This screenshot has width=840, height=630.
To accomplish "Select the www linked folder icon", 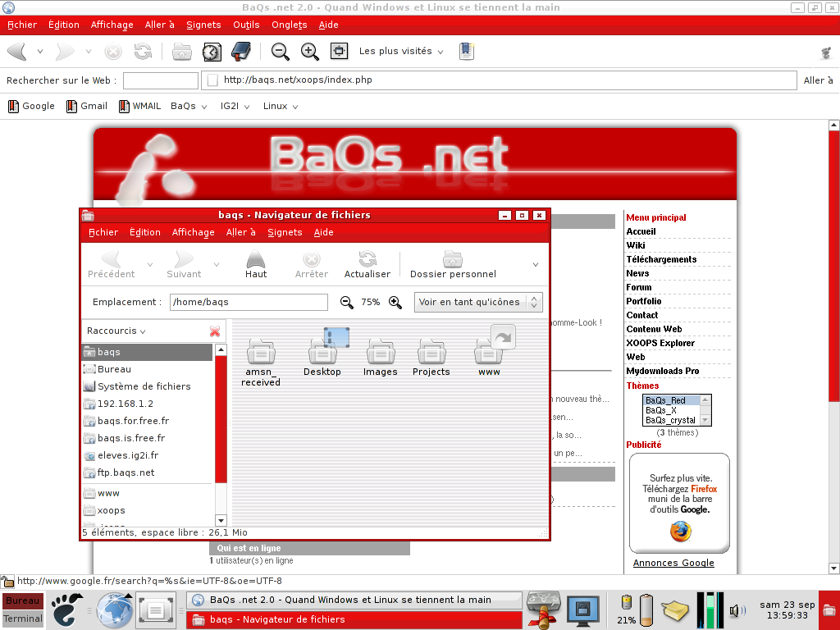I will (489, 353).
